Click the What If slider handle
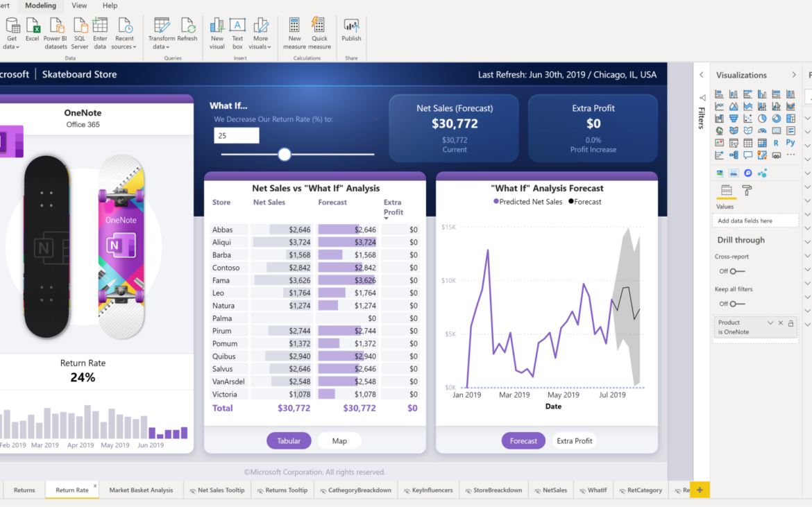Viewport: 812px width, 507px height. (285, 154)
